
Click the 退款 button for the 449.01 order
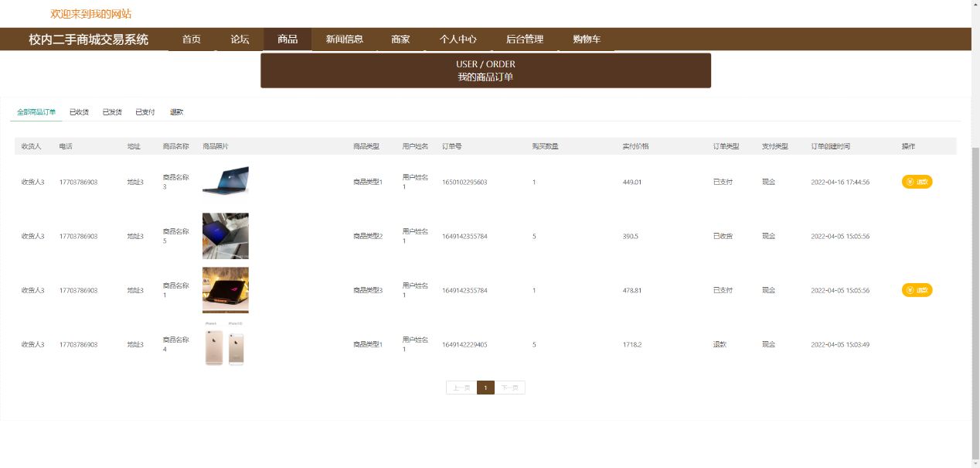click(x=917, y=182)
